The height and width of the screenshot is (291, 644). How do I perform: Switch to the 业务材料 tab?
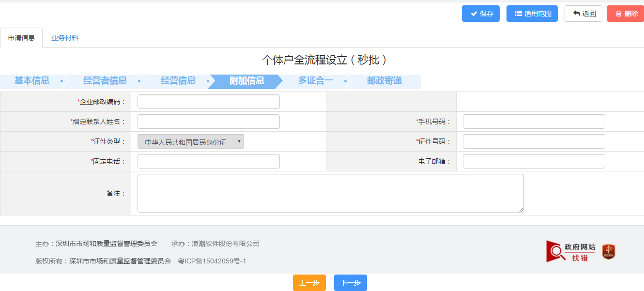[x=65, y=38]
